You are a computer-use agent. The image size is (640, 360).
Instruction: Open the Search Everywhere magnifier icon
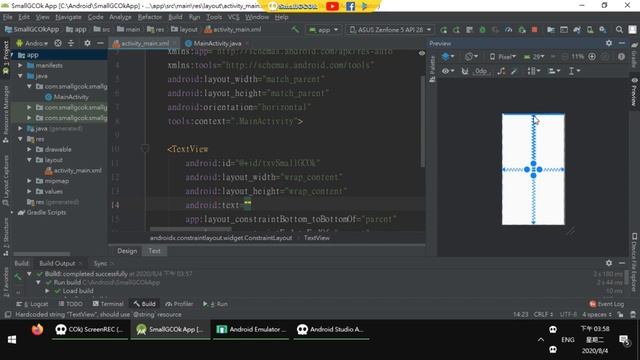619,30
